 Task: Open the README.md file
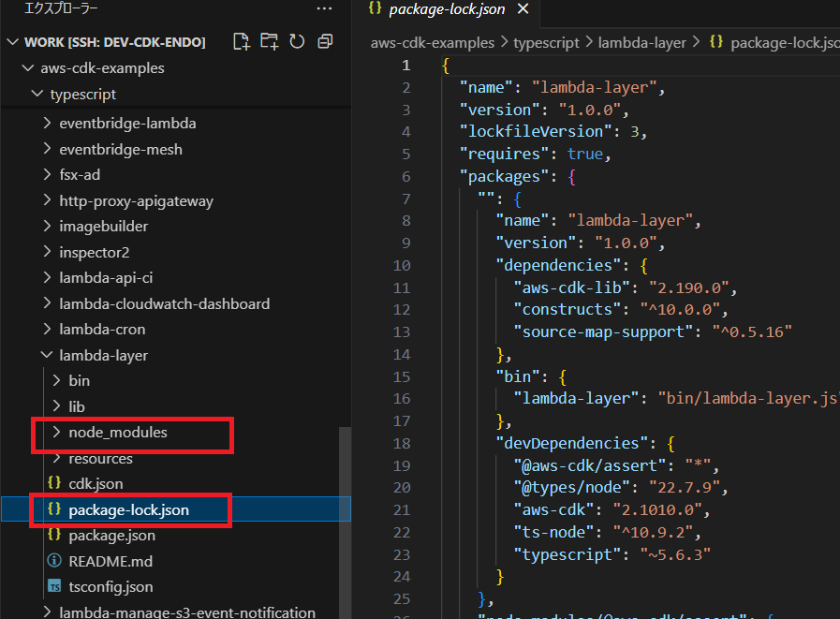click(110, 561)
